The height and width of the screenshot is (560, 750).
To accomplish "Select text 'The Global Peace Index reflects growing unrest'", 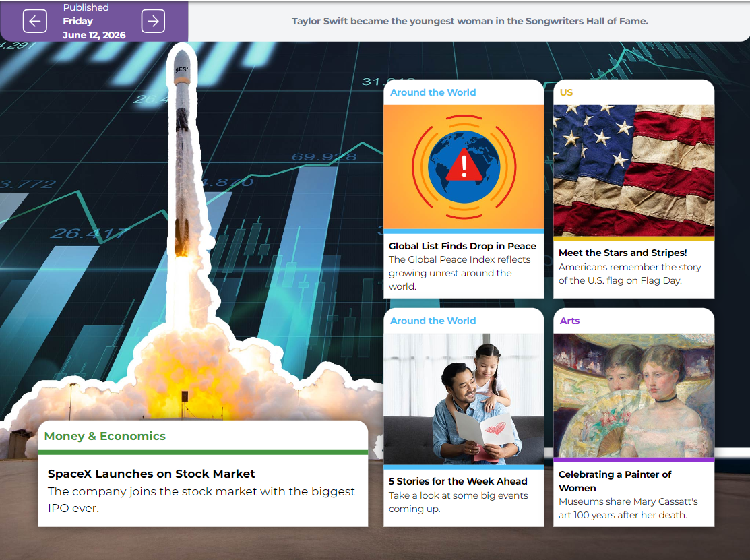I will [x=460, y=266].
